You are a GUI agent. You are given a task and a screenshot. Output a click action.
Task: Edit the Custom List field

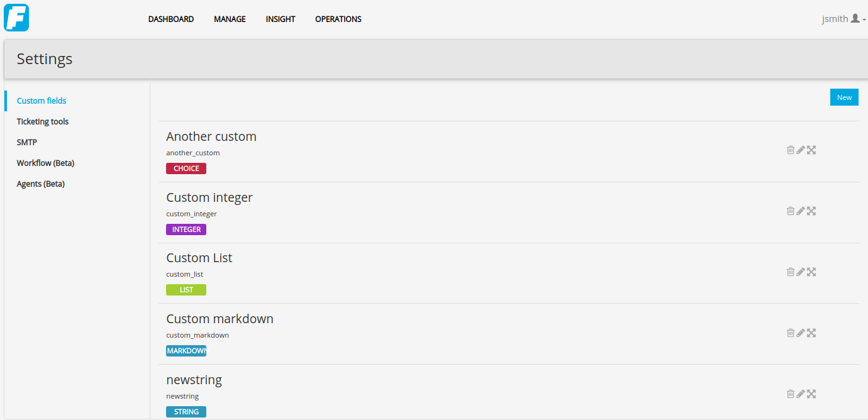pyautogui.click(x=801, y=272)
